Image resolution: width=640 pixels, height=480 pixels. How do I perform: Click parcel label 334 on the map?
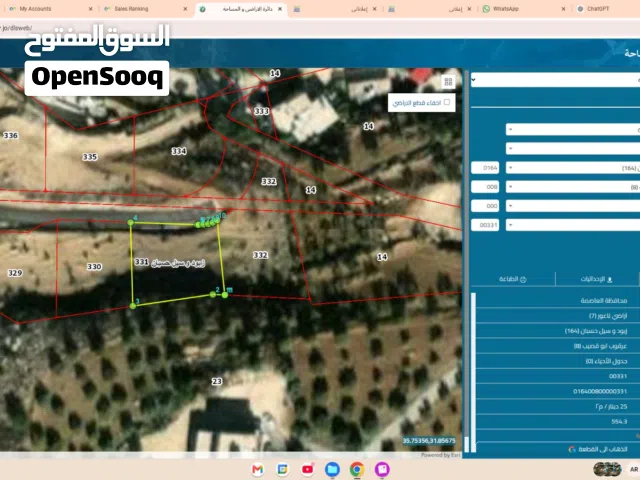[x=179, y=151]
